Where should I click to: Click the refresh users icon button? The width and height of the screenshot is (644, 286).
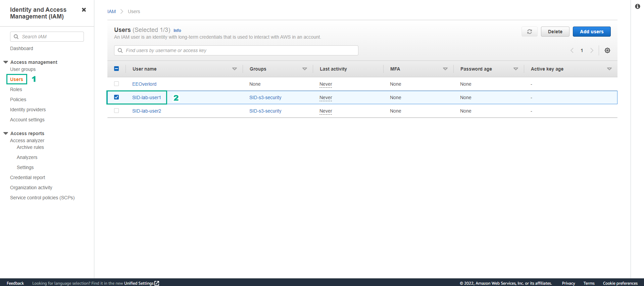point(529,32)
